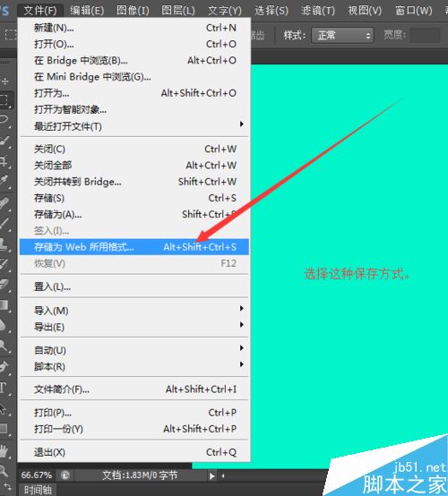Select the Blur tool
Screen dimensions: 448x496
pyautogui.click(x=4, y=325)
